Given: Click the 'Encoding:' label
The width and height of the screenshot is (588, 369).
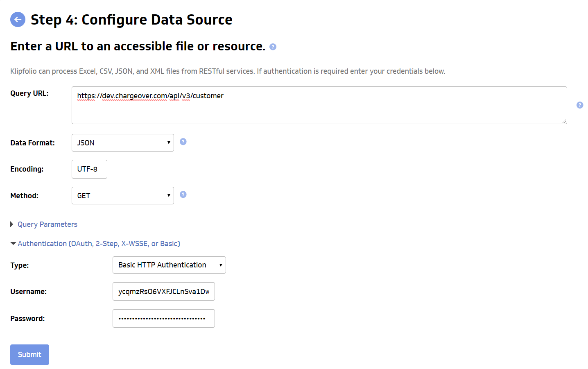Looking at the screenshot, I should (27, 169).
